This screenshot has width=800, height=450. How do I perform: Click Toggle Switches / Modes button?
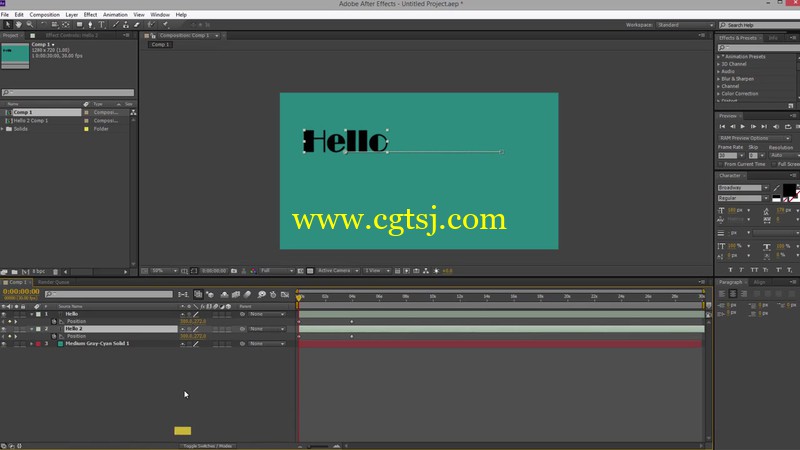pyautogui.click(x=207, y=446)
